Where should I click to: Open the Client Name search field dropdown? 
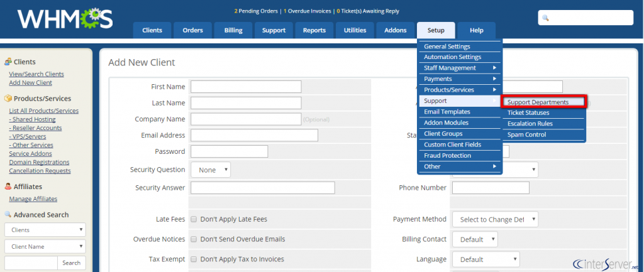point(45,247)
